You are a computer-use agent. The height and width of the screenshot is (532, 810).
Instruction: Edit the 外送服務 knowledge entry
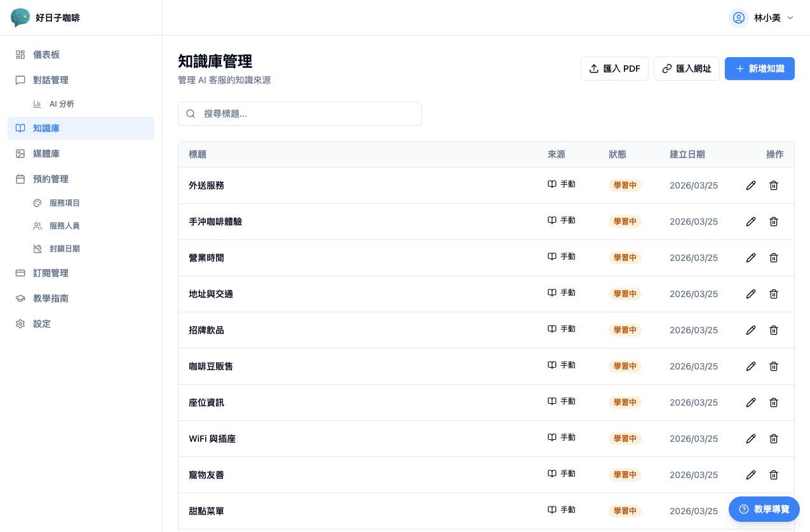coord(751,185)
